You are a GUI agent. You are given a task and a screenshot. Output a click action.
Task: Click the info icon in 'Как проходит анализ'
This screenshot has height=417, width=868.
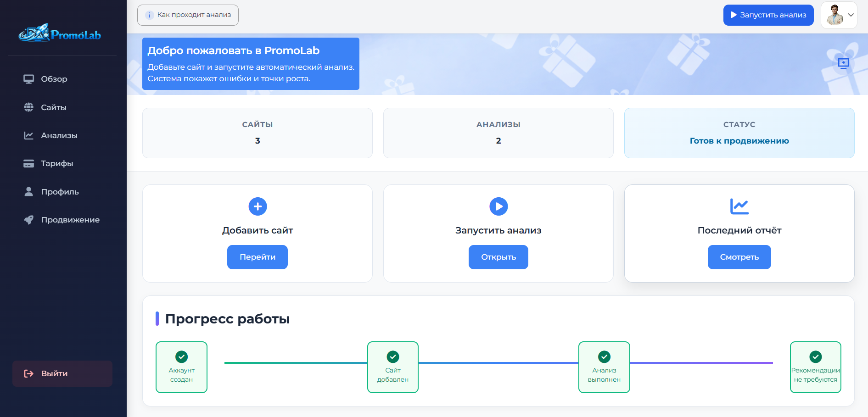point(149,15)
